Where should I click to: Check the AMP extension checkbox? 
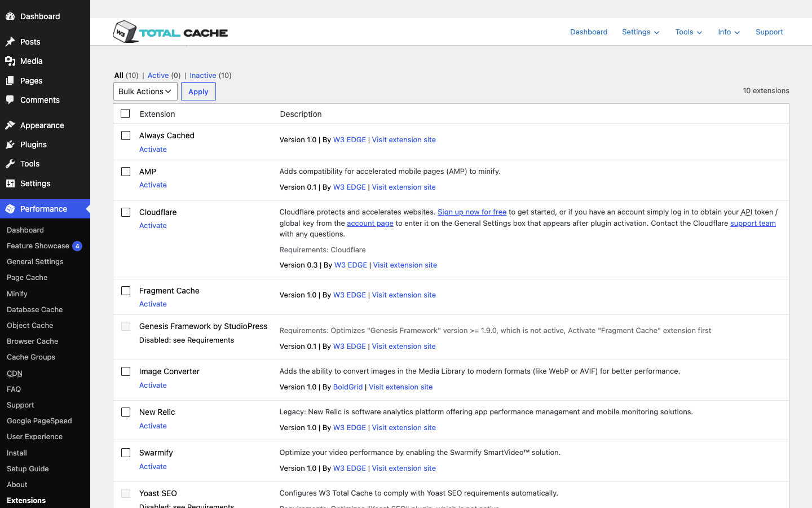click(x=126, y=172)
